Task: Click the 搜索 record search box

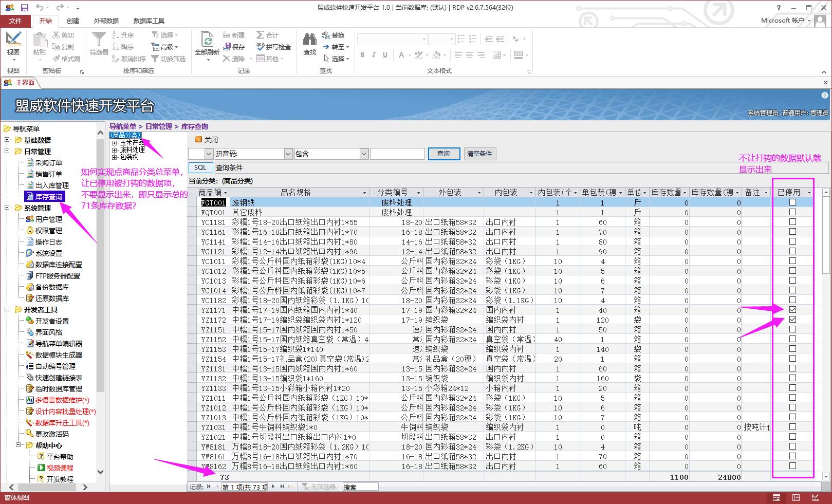Action: click(x=360, y=487)
